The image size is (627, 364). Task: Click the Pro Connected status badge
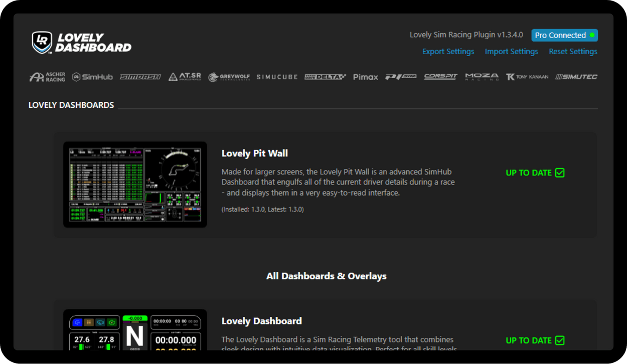click(x=564, y=35)
